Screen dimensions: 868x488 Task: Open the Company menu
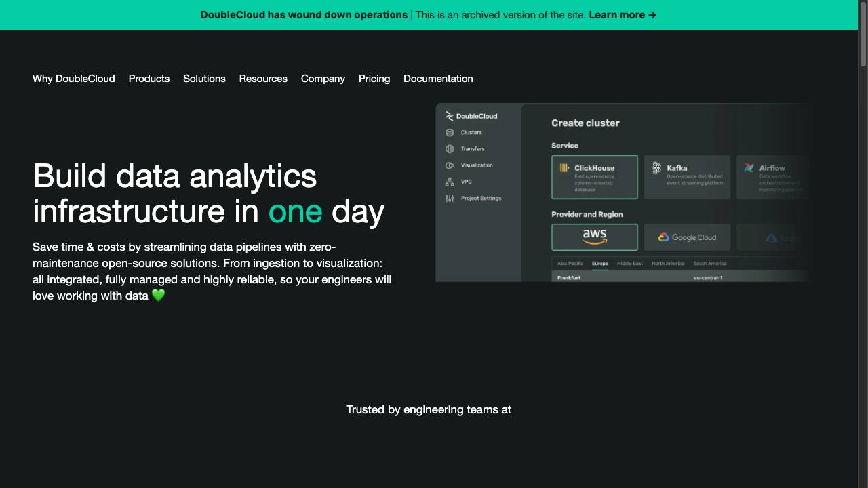coord(323,79)
